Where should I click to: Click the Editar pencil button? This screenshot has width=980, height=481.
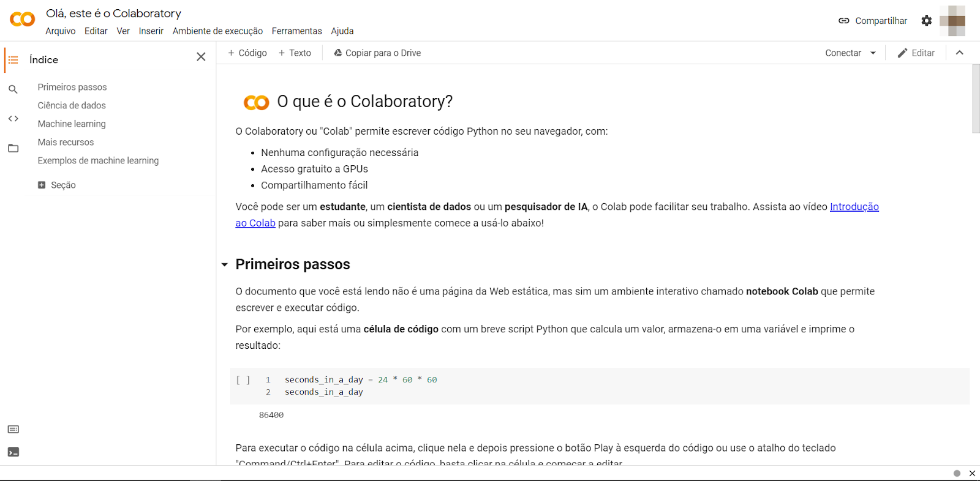pyautogui.click(x=916, y=53)
